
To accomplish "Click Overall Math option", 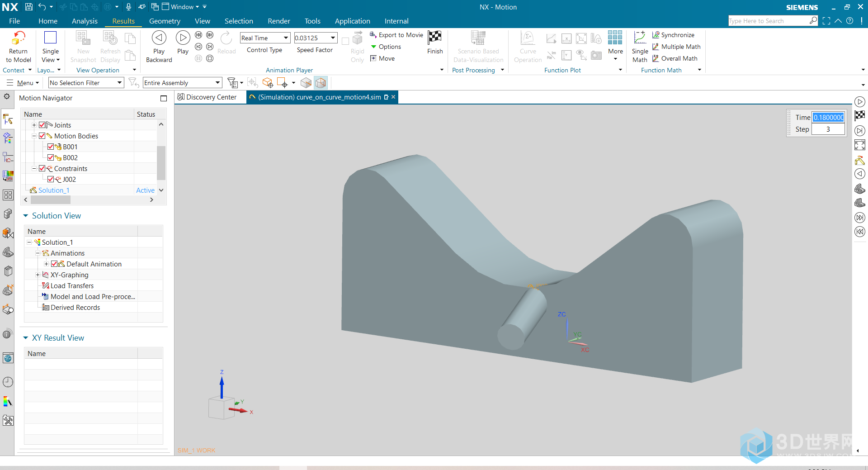I will coord(675,58).
